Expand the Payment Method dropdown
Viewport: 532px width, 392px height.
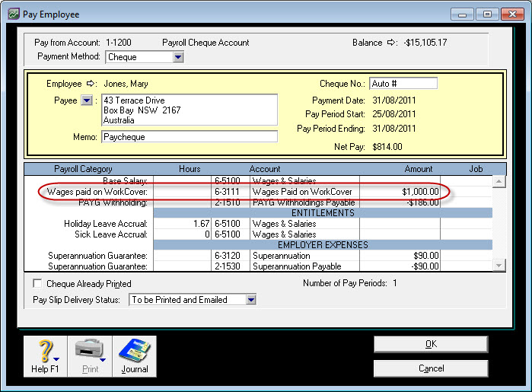pos(177,57)
